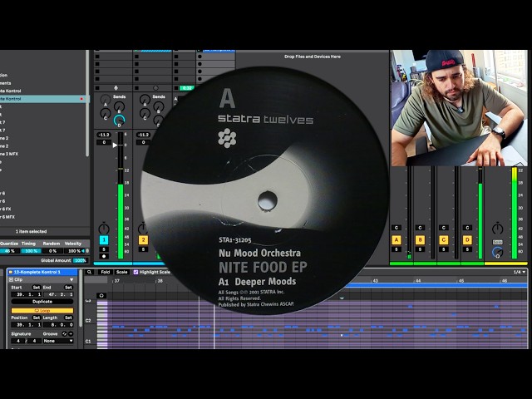Screen dimensions: 532x399
Task: Toggle the return track A activator
Action: [396, 240]
